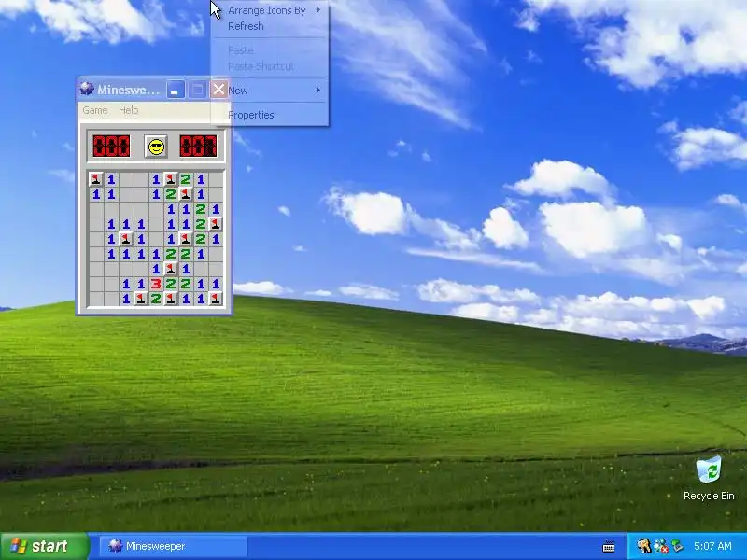Choose Refresh from the desktop context menu
Screen dimensions: 747x560
pos(270,26)
